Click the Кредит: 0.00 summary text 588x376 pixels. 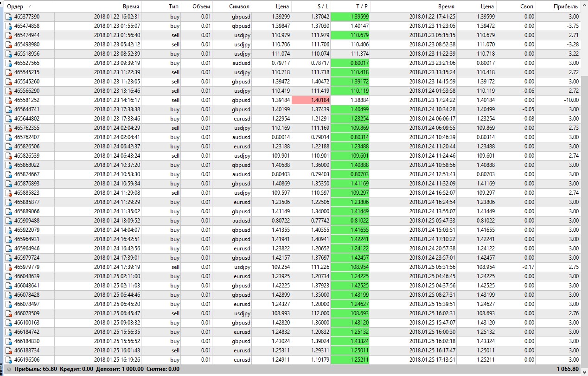point(77,370)
